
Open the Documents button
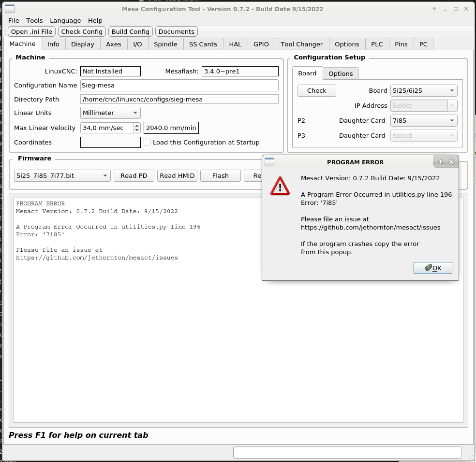point(177,31)
